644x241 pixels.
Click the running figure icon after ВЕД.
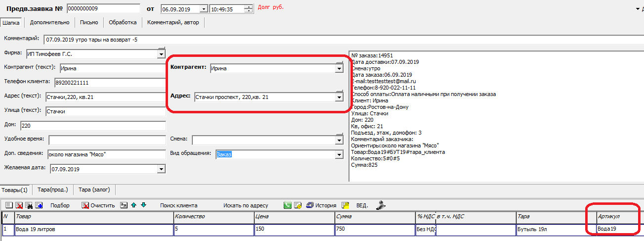click(381, 205)
